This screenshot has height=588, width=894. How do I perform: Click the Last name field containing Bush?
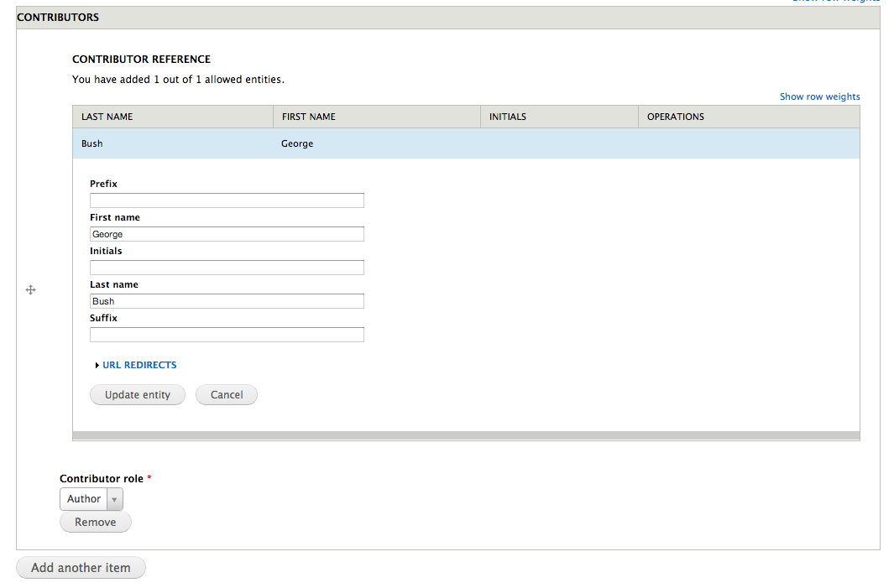[x=227, y=301]
